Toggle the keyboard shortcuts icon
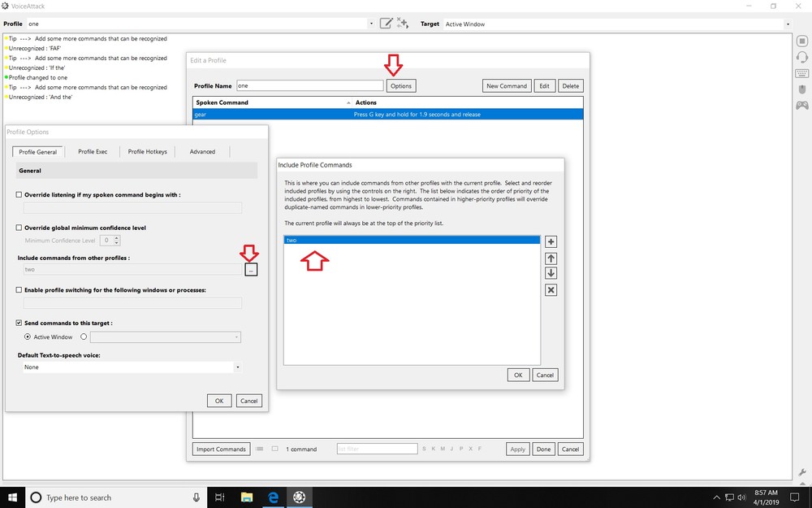Image resolution: width=812 pixels, height=508 pixels. pos(801,74)
